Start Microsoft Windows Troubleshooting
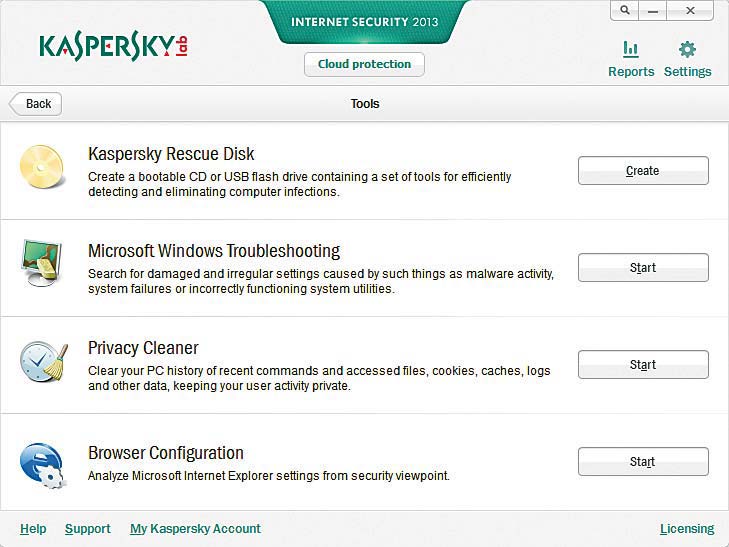This screenshot has height=547, width=729. (643, 268)
